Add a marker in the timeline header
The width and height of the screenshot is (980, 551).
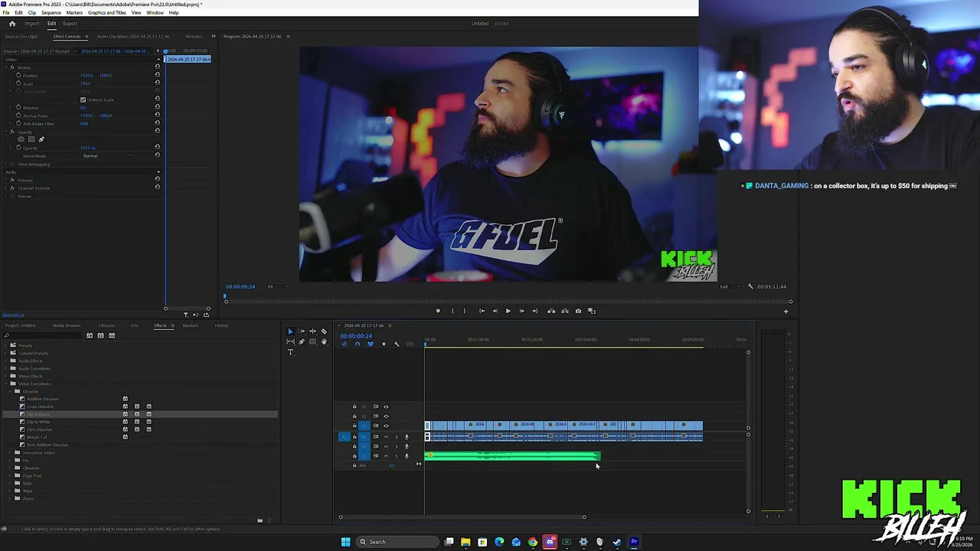[x=384, y=344]
